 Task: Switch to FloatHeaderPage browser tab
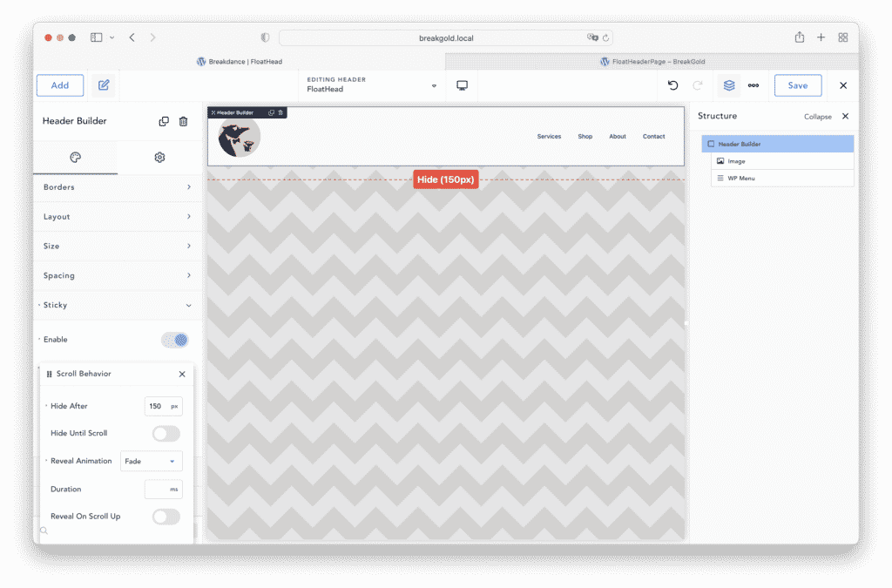(x=652, y=62)
